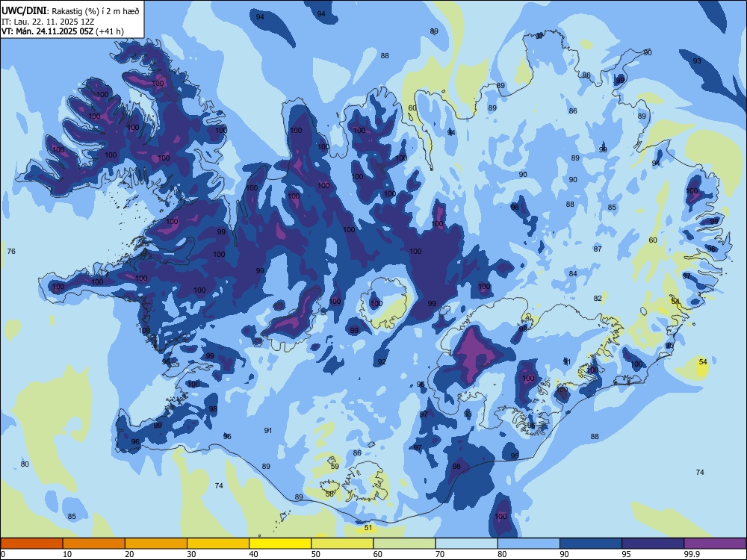Viewport: 747px width, 560px height.
Task: Click the 50–60 pale yellow legend swatch
Action: click(343, 544)
